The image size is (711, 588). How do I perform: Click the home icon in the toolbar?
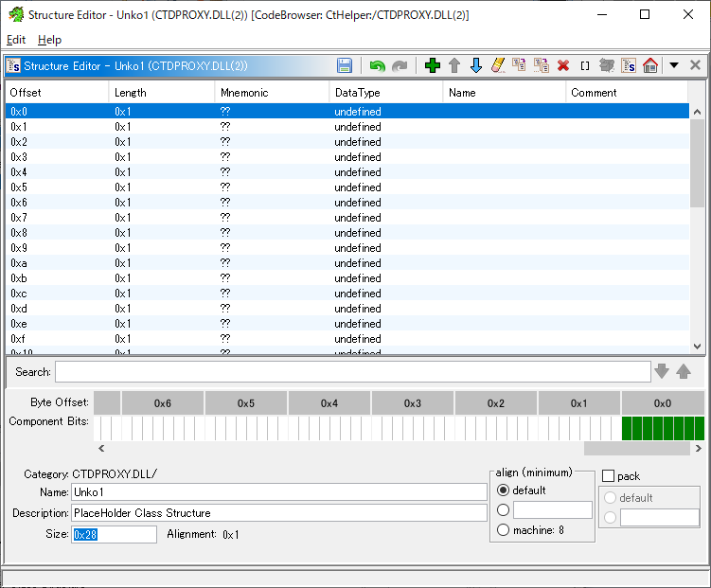point(650,65)
